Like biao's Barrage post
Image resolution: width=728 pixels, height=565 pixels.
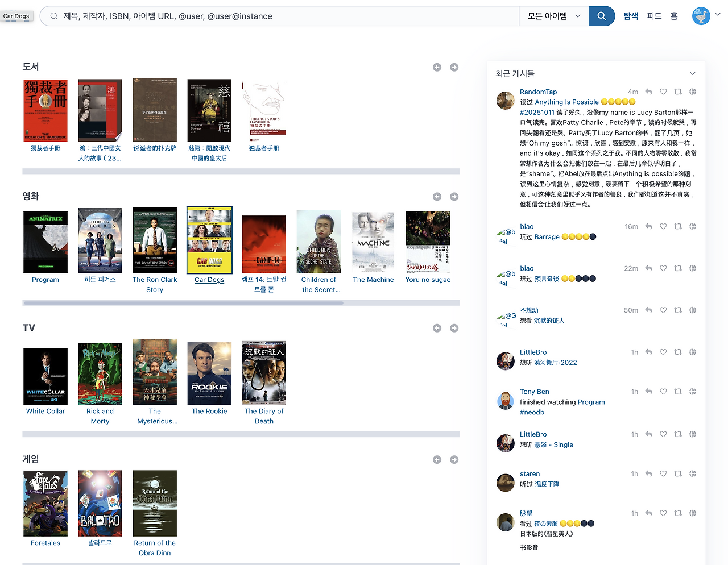pos(663,226)
